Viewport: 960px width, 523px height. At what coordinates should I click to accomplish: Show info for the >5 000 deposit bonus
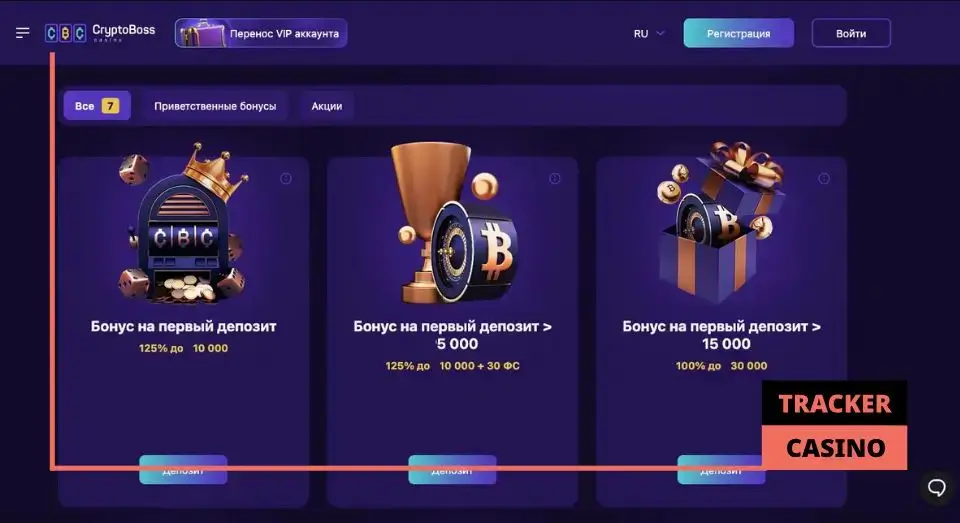pyautogui.click(x=555, y=179)
